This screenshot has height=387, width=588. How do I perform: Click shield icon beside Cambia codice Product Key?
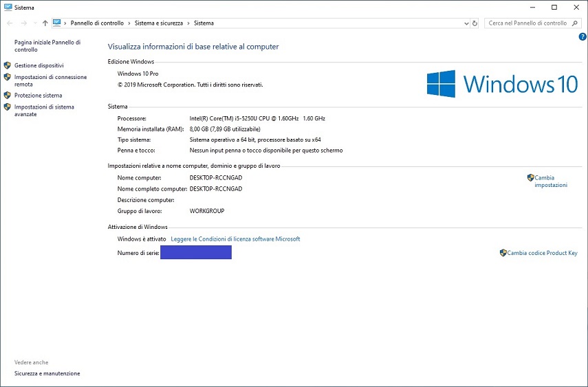[x=503, y=253]
